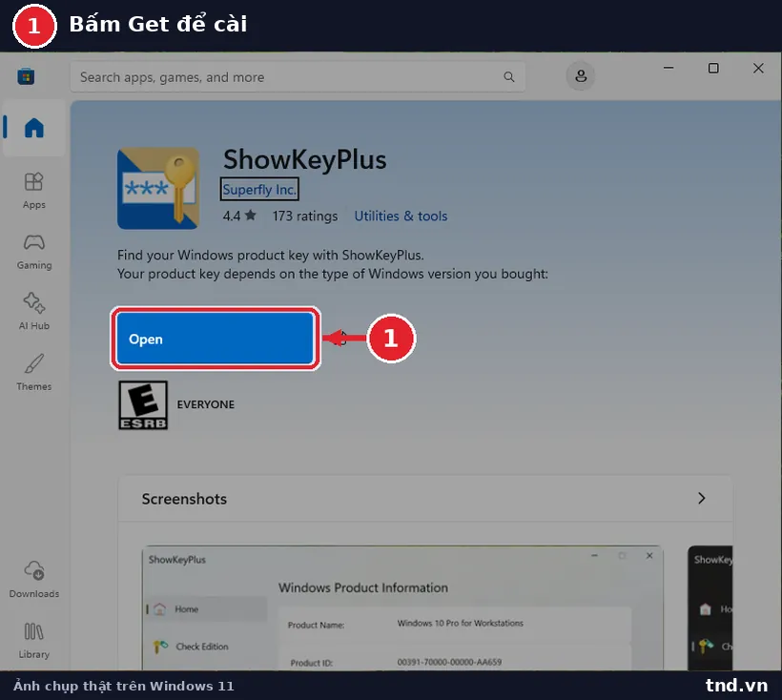Open the dark-theme ShowKeyPlus screenshot thumbnail
The width and height of the screenshot is (782, 700).
pos(710,607)
